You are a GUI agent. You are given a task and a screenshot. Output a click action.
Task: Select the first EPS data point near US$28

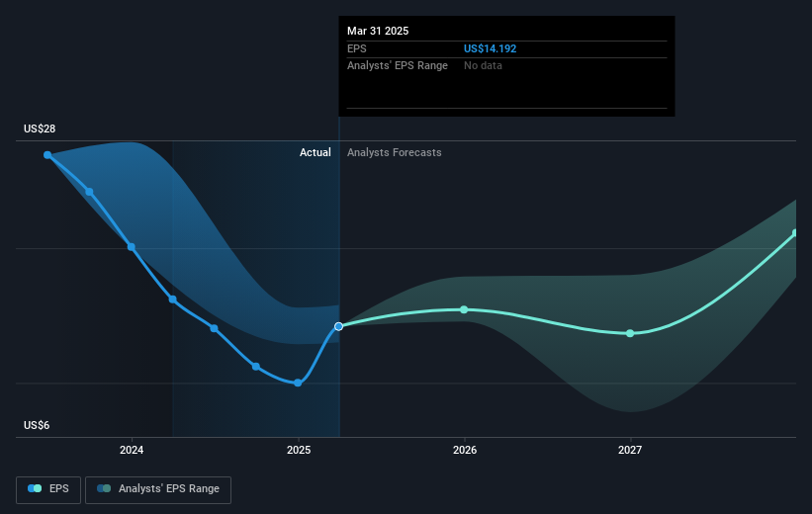(47, 155)
